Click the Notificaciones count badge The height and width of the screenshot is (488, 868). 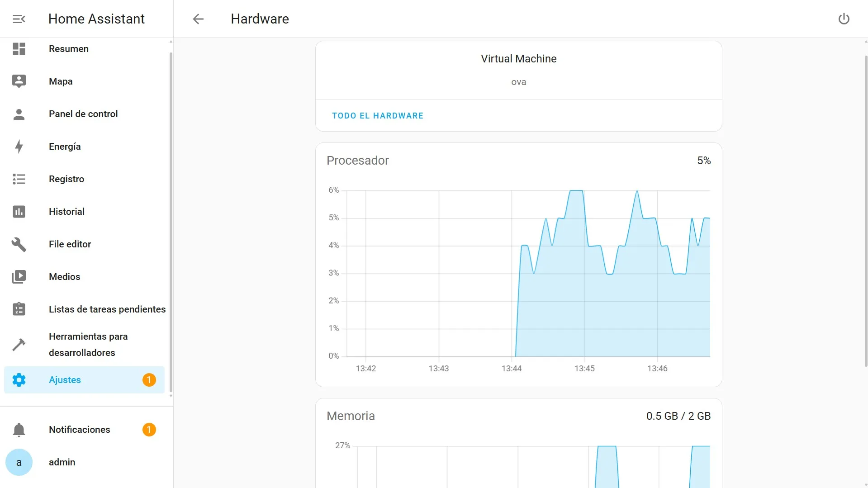pos(149,430)
